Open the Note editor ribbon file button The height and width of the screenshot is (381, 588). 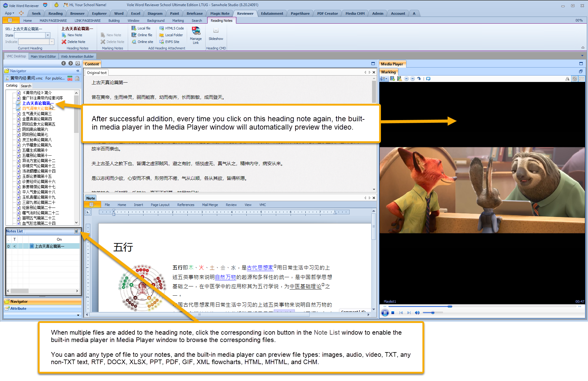click(92, 205)
